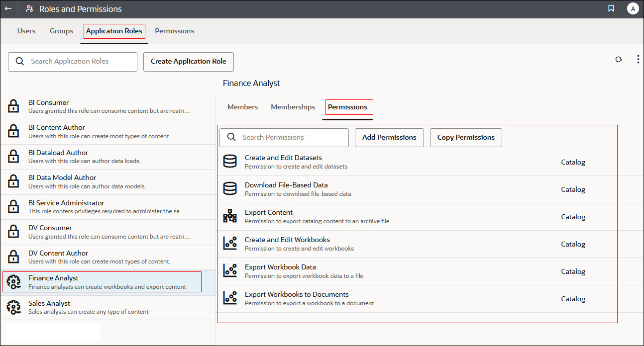Click the Create Application Role button
Image resolution: width=644 pixels, height=346 pixels.
(188, 62)
